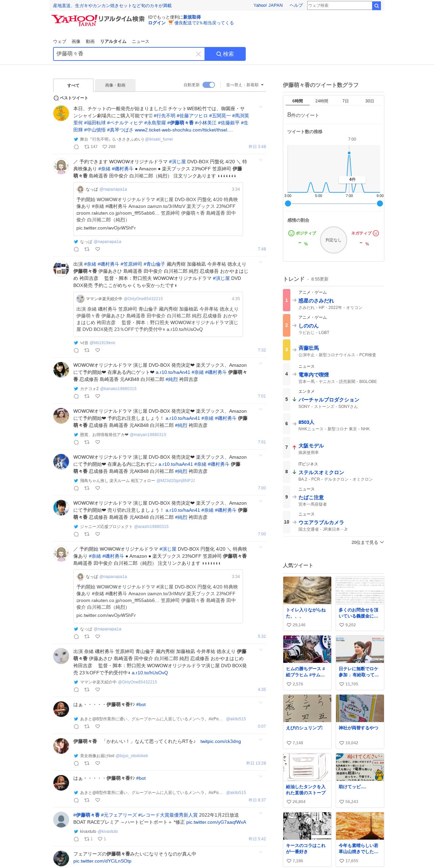Open the twitpic.com/ck3dng link
This screenshot has width=434, height=868.
pos(221,742)
